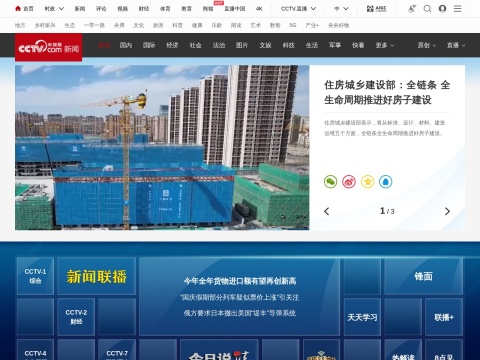Image resolution: width=480 pixels, height=360 pixels.
Task: Open headline 今年全年货物进口额有望再创新高
Action: [x=240, y=281]
